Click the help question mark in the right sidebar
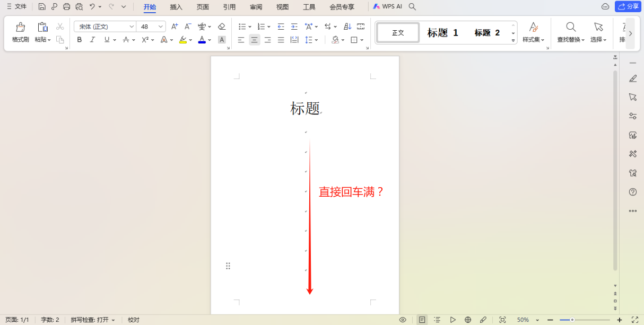Image resolution: width=644 pixels, height=325 pixels. click(x=632, y=192)
